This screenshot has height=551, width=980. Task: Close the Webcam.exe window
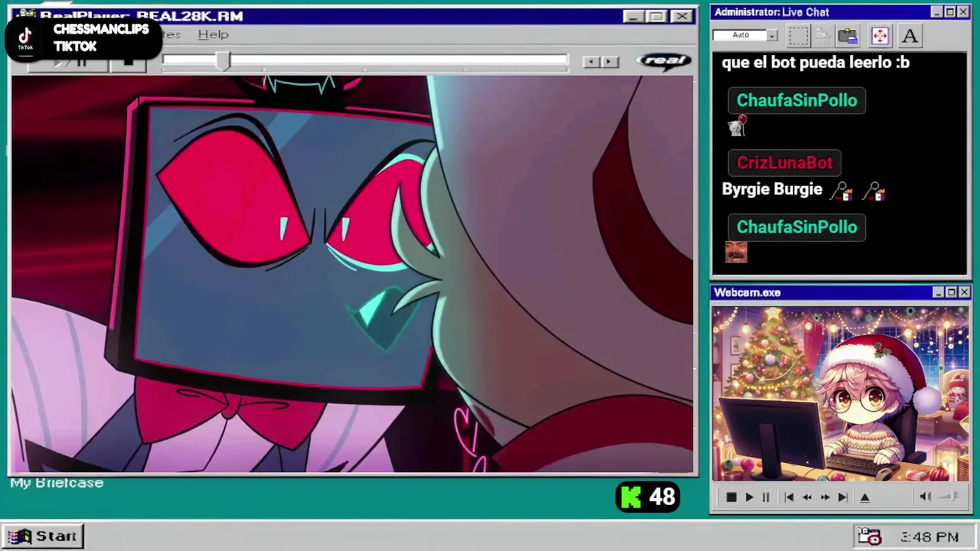[965, 292]
